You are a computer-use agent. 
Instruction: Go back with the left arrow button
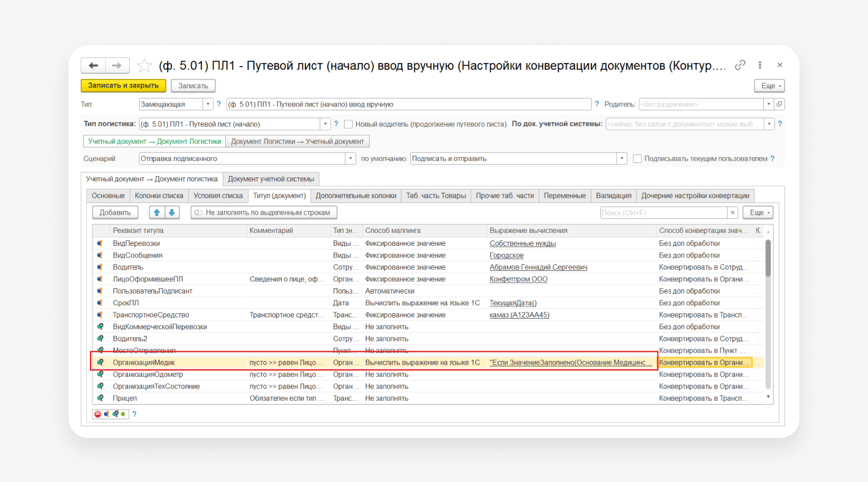coord(93,65)
